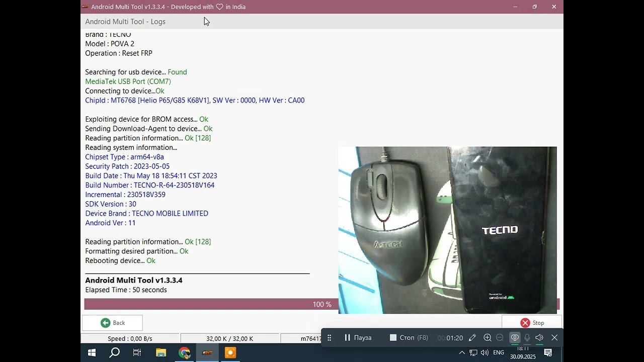Click 'Elapsed Time : 50 seconds' text

tap(126, 290)
